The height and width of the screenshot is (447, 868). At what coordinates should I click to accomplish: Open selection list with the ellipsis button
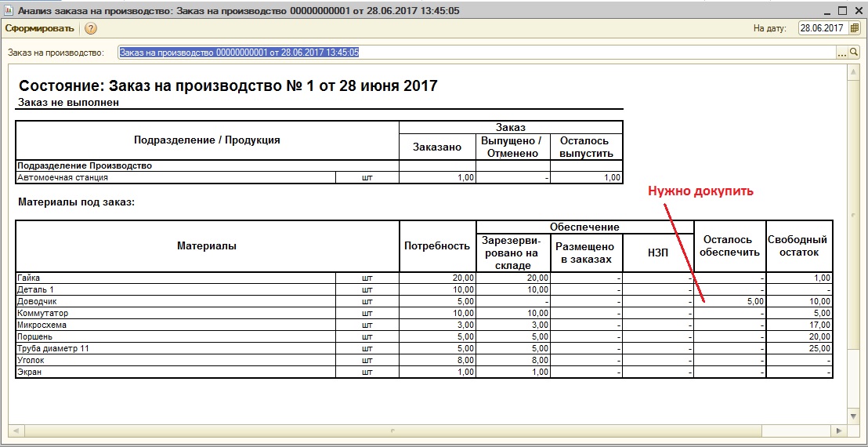(x=842, y=53)
